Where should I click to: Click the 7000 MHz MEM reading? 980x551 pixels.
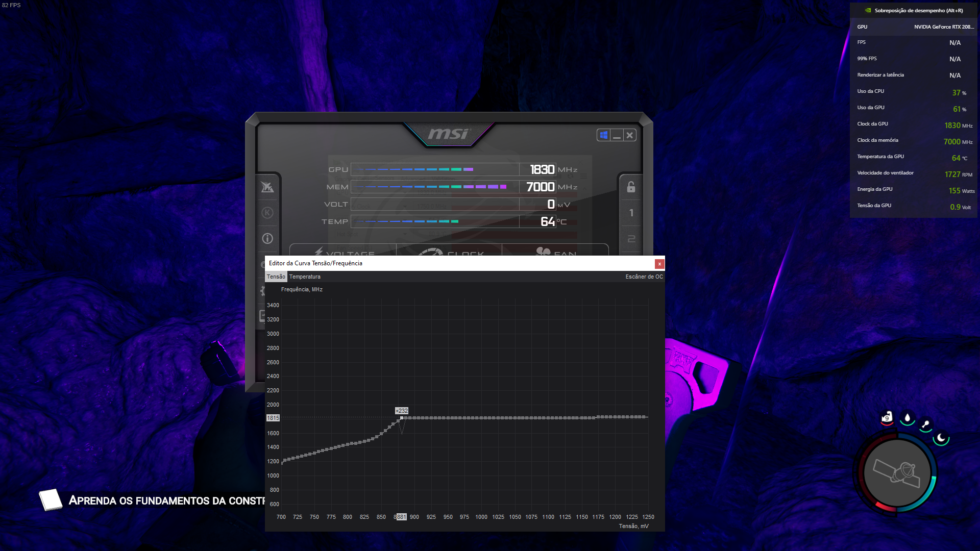click(x=541, y=187)
